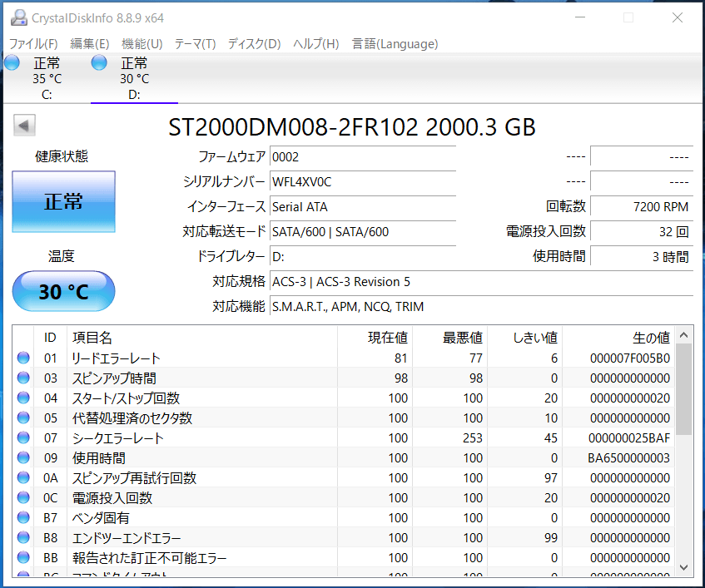The width and height of the screenshot is (705, 588).
Task: Click status orb of row 0C 電源投入回数
Action: pos(23,497)
